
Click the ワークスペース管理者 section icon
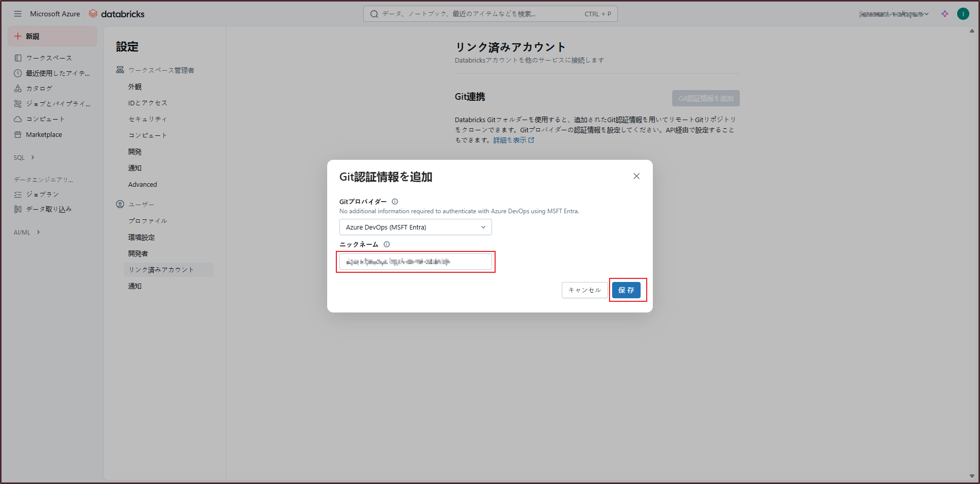[x=120, y=70]
